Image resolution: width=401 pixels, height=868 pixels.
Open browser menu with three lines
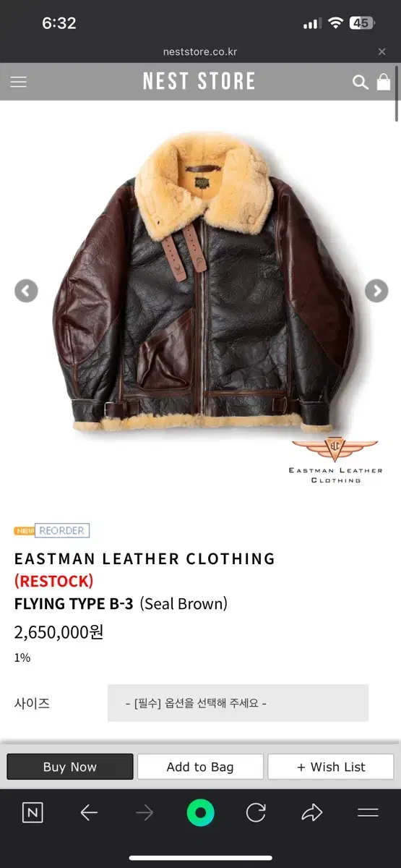tap(368, 813)
